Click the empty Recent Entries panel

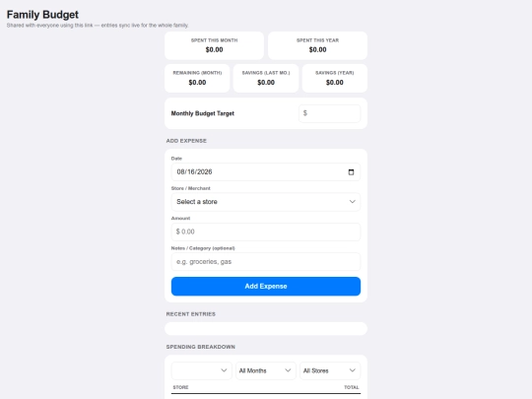[x=266, y=329]
